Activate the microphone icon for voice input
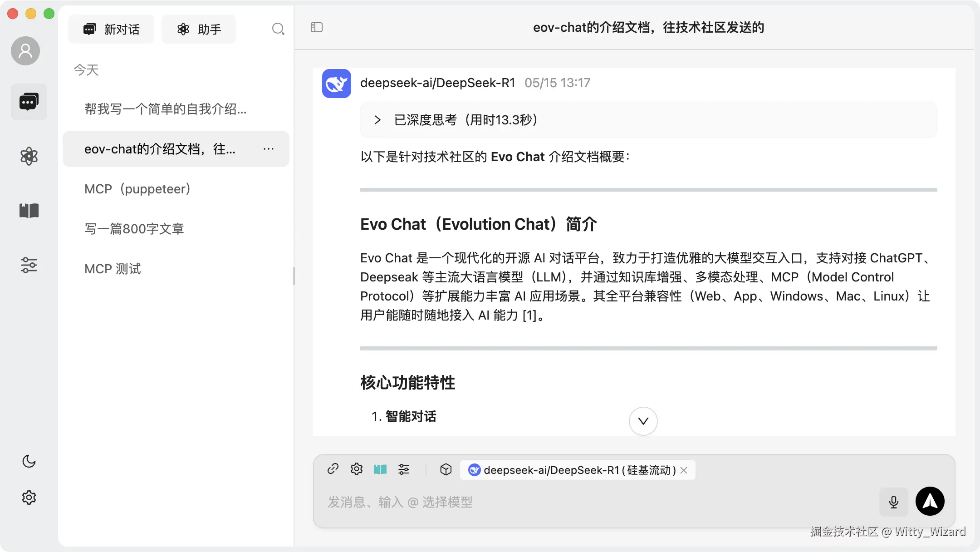This screenshot has width=980, height=552. 893,502
